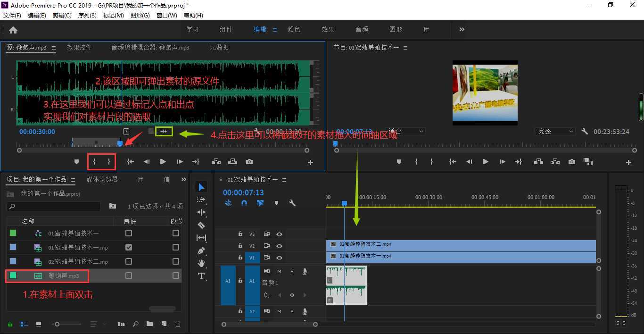This screenshot has width=644, height=334.
Task: Switch to the 颜色 workspace
Action: pos(294,29)
